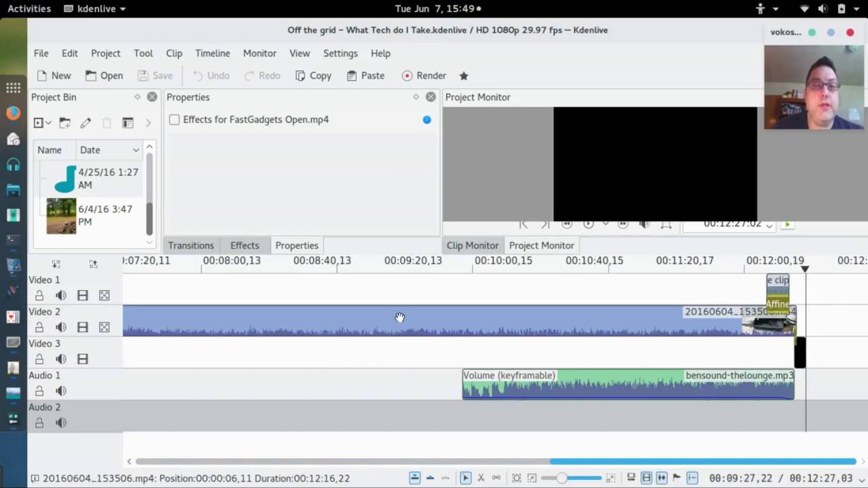Click the bensound-thelounge.mp3 audio clip

click(628, 384)
